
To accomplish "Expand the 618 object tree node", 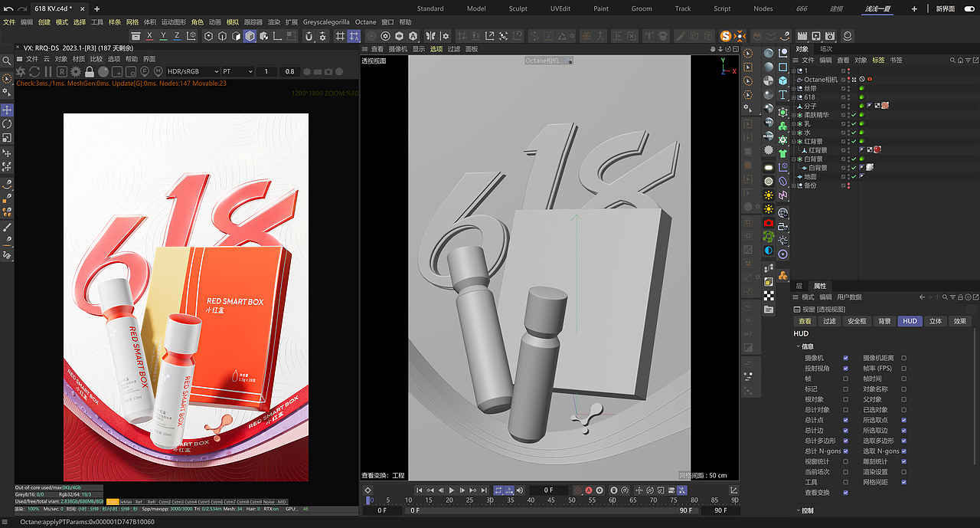I will pyautogui.click(x=794, y=97).
